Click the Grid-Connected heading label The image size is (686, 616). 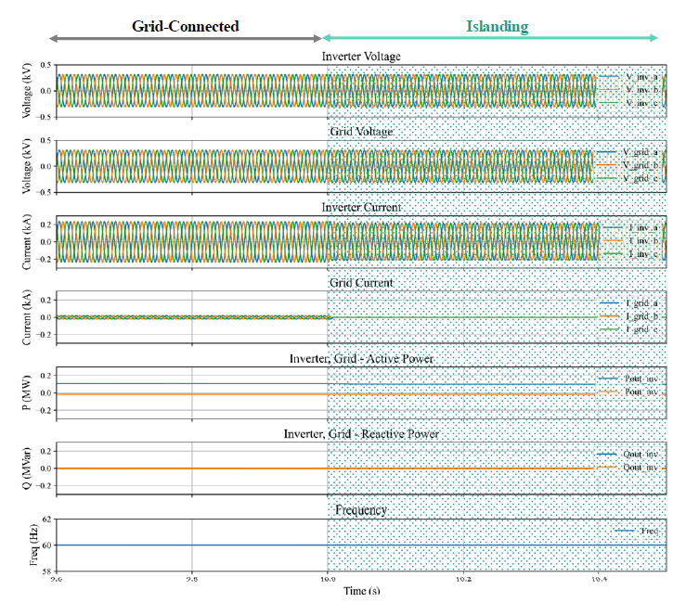point(185,26)
